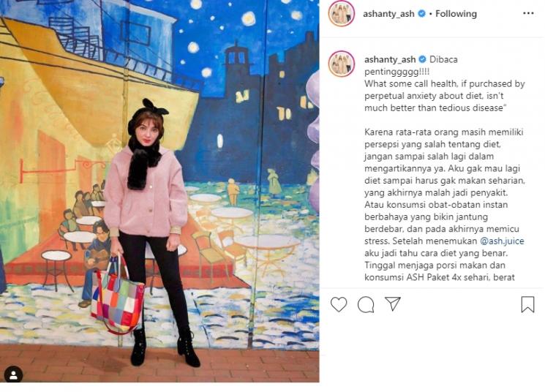The image size is (545, 392).
Task: Click ashanty_ash username in header
Action: pyautogui.click(x=388, y=14)
